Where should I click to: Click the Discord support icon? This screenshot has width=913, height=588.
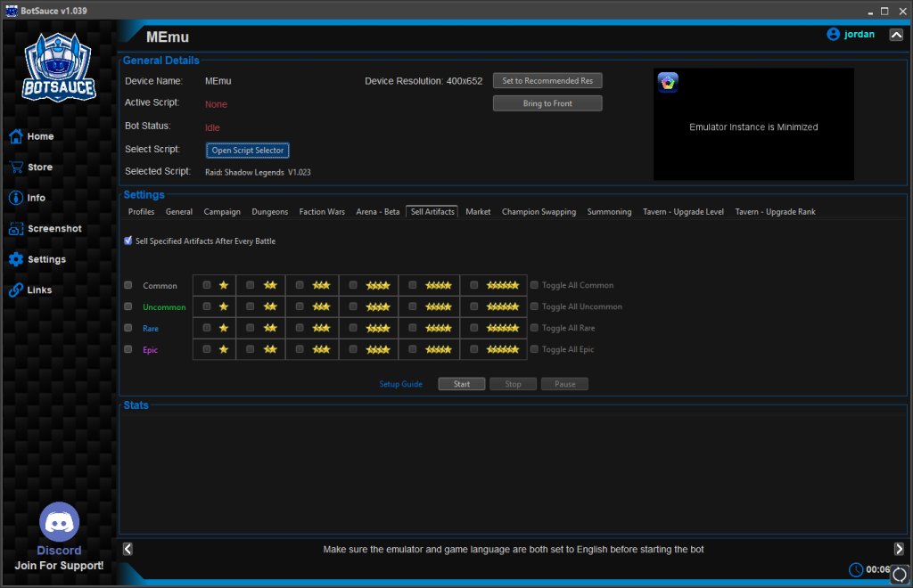point(58,520)
